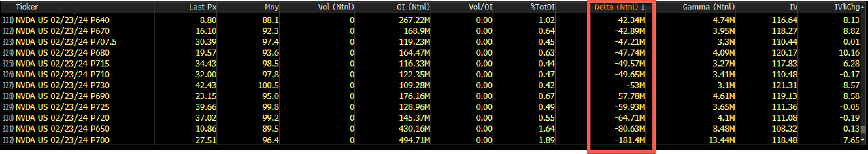Viewport: 868px width, 154px height.
Task: Click Last Px value 30.39
Action: (x=206, y=42)
